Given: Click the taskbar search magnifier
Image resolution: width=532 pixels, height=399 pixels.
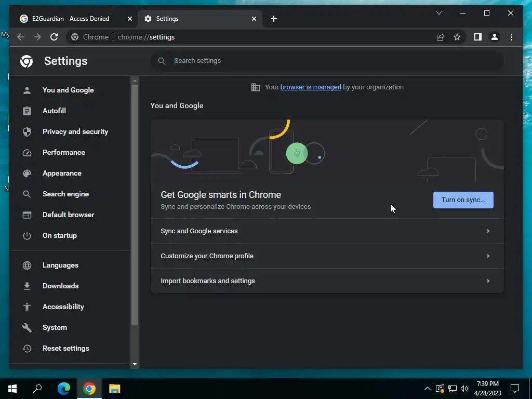Looking at the screenshot, I should tap(37, 389).
